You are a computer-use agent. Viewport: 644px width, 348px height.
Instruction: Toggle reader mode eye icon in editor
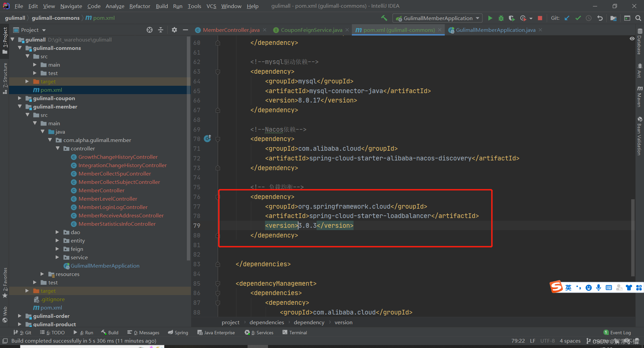pyautogui.click(x=632, y=39)
